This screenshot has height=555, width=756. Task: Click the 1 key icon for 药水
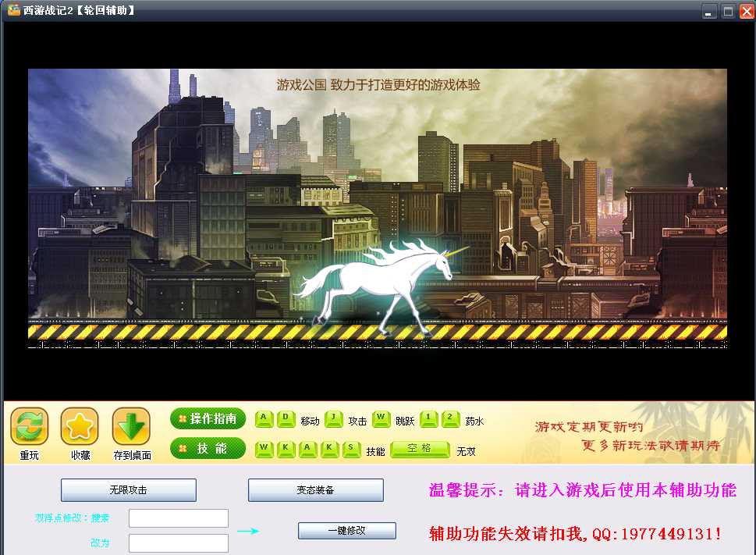point(428,419)
